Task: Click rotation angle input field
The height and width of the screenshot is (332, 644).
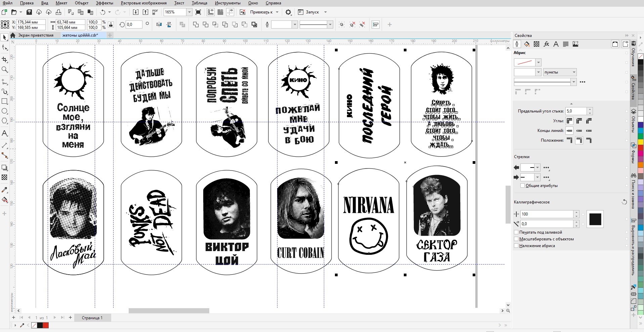Action: click(x=134, y=25)
